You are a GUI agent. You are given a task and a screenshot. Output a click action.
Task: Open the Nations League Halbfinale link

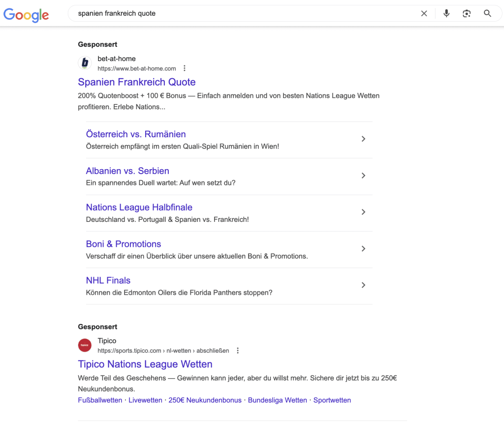point(139,207)
